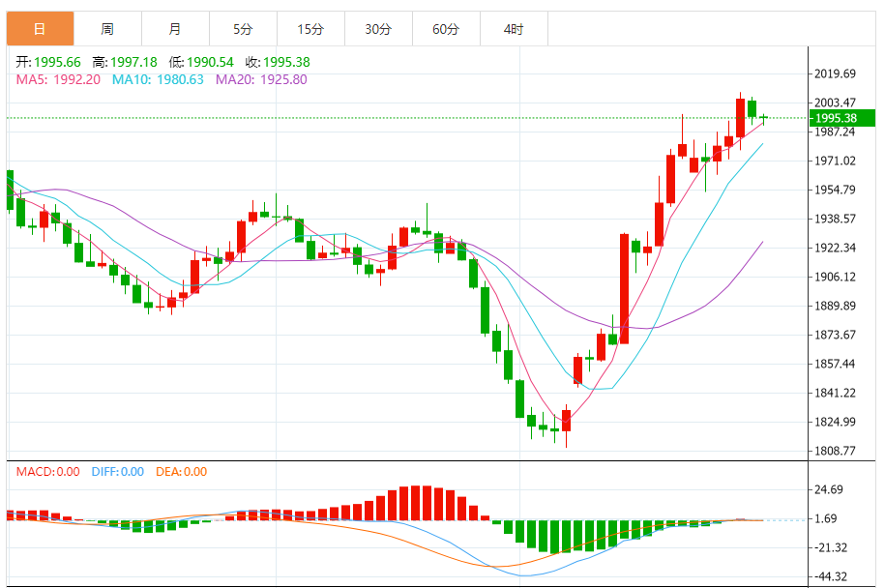
Task: Click the 24.69 MACD axis label
Action: coord(829,489)
